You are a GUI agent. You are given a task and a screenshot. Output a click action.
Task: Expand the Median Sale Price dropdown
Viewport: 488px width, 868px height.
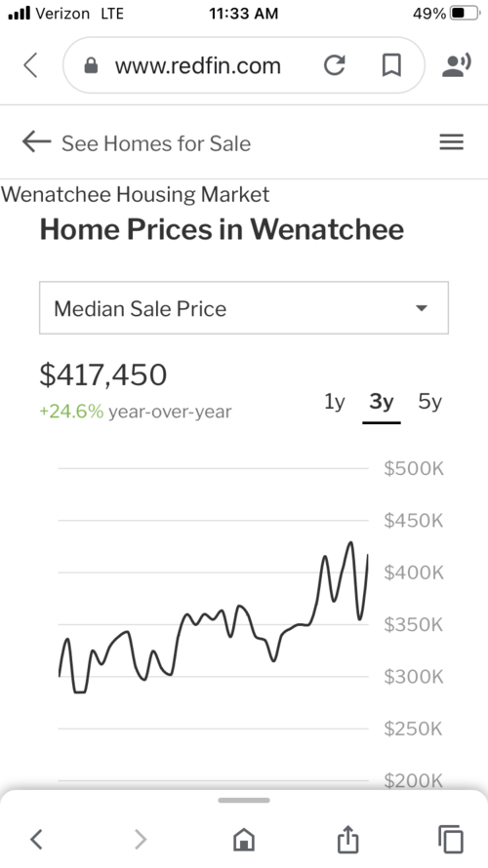tap(244, 308)
